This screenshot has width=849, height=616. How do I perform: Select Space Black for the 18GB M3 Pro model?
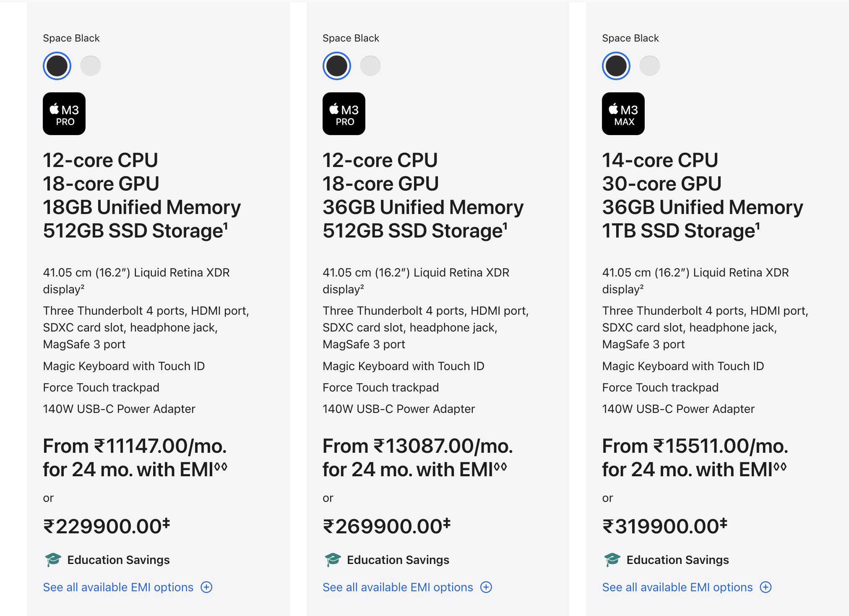(x=57, y=66)
